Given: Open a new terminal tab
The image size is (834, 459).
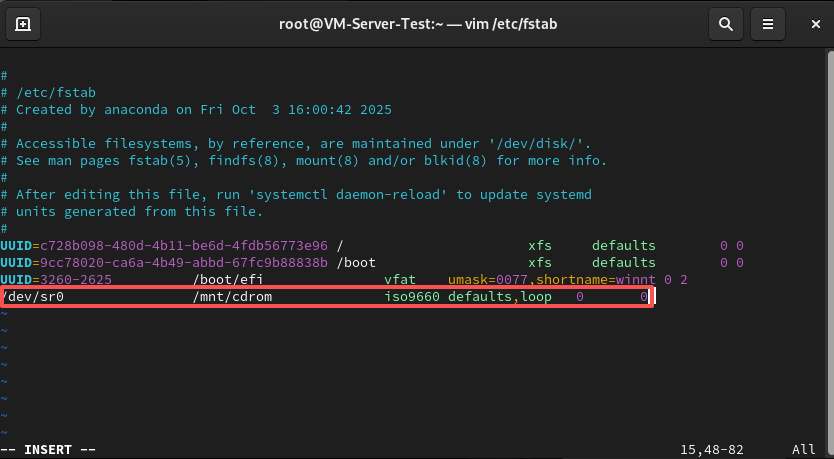Looking at the screenshot, I should click(23, 23).
